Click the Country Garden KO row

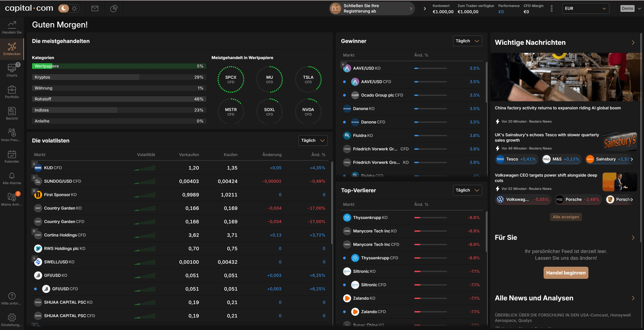click(x=179, y=208)
